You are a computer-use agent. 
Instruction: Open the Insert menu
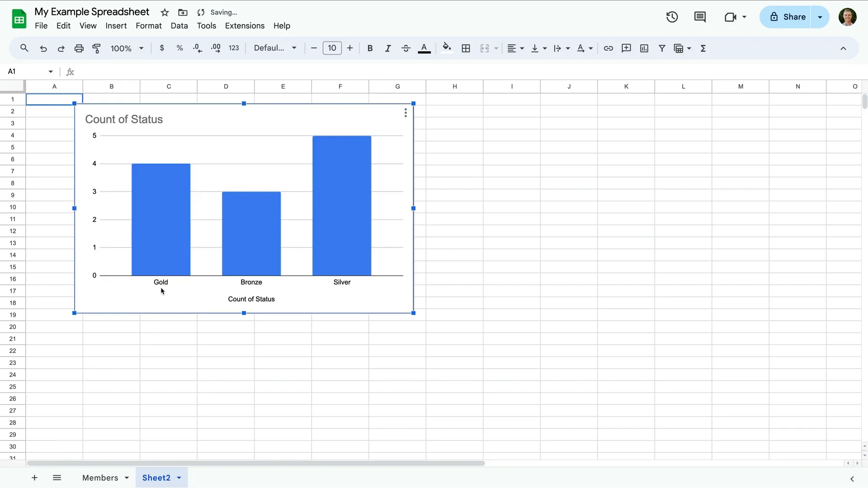[x=116, y=26]
